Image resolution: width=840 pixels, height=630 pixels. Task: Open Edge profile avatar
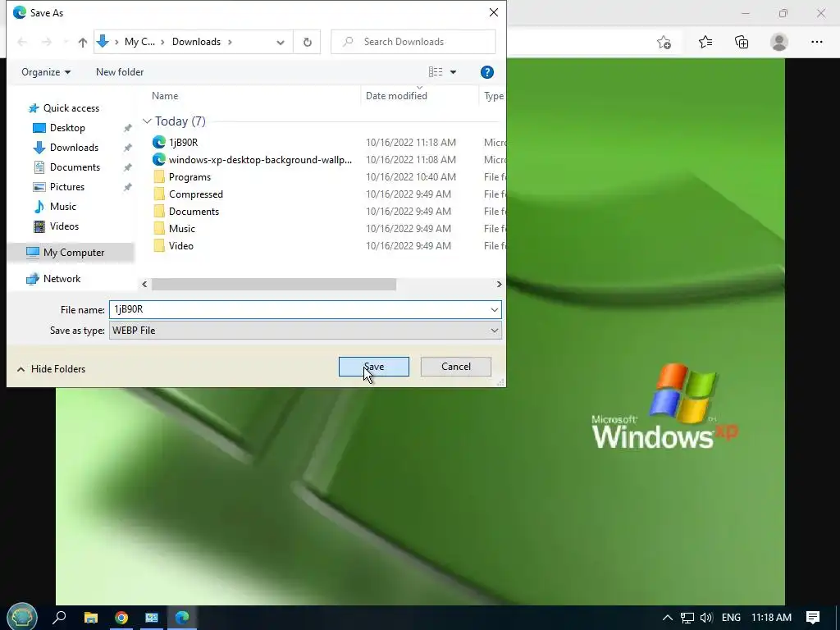coord(779,42)
